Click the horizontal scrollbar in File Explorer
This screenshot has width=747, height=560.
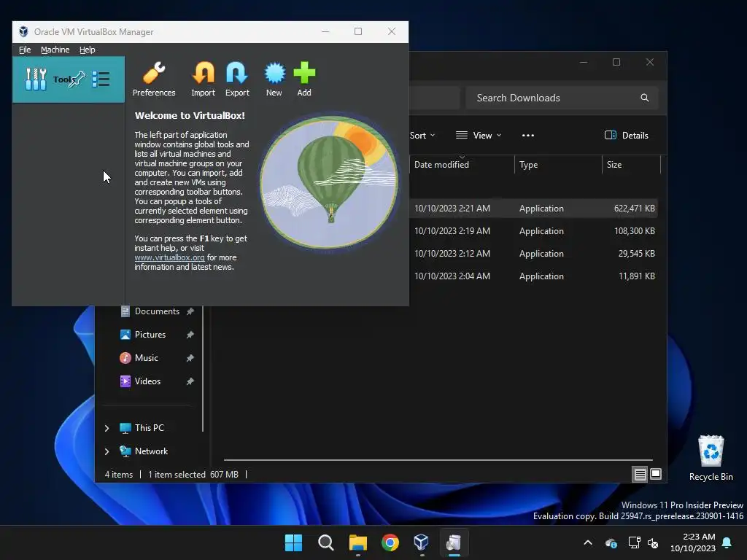point(438,460)
